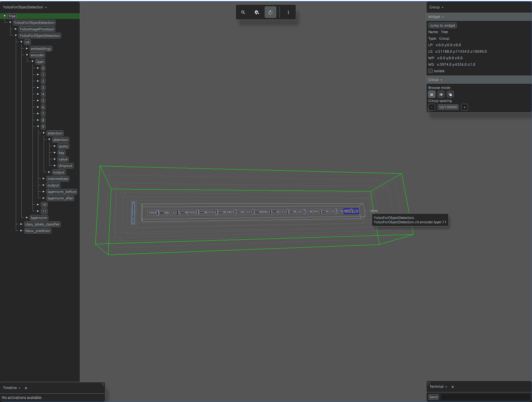Open the lower Group section dropdown
The width and height of the screenshot is (532, 402).
click(x=435, y=80)
